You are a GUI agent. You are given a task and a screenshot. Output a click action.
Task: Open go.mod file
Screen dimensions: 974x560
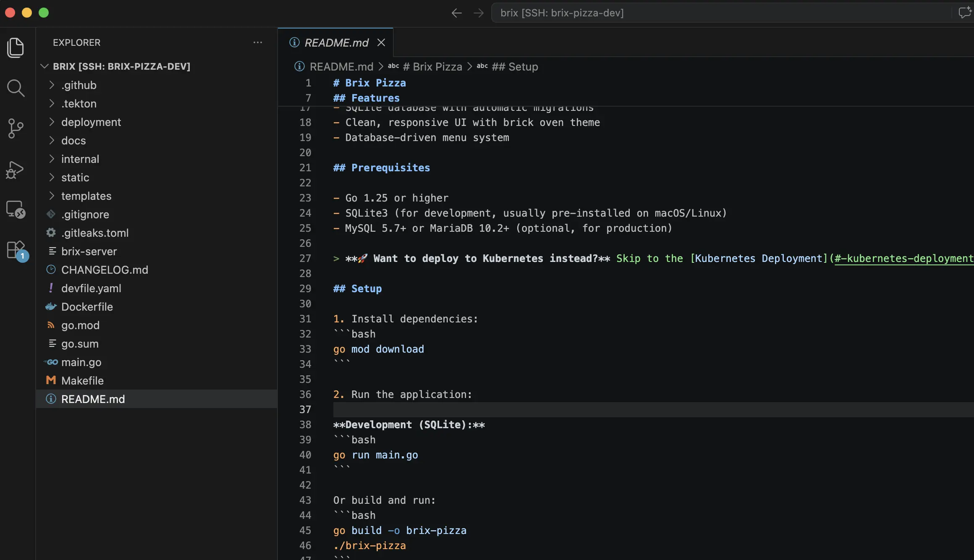click(x=80, y=325)
